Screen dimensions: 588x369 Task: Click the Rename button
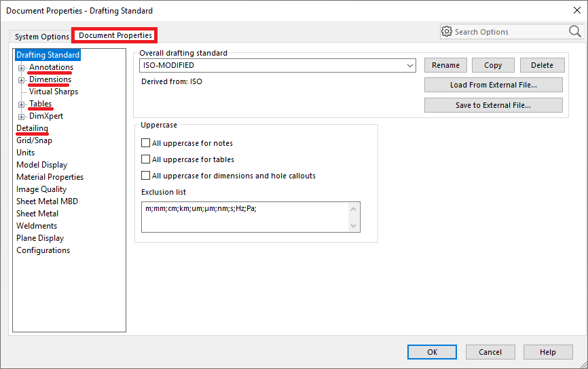coord(445,66)
